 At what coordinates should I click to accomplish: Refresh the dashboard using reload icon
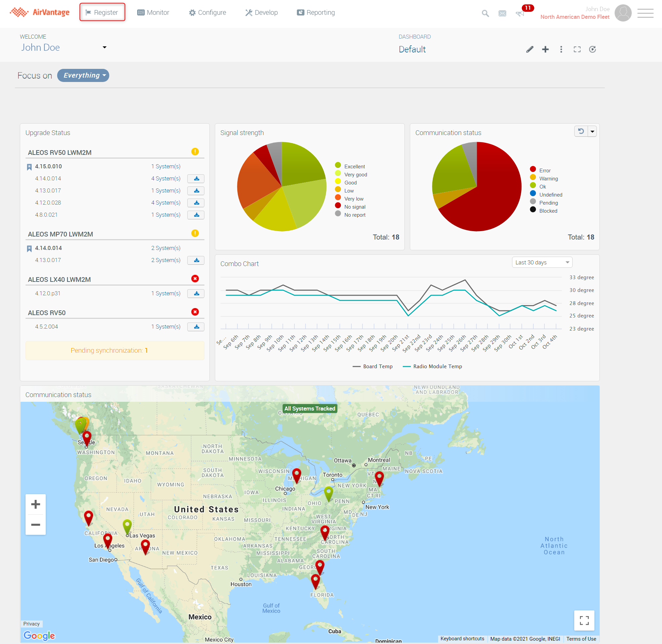(592, 49)
